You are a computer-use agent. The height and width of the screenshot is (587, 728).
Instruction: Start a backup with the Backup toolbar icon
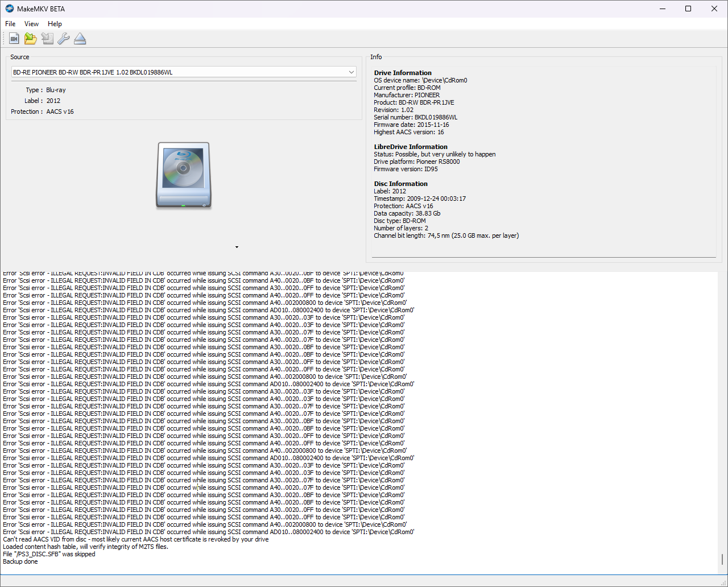47,38
